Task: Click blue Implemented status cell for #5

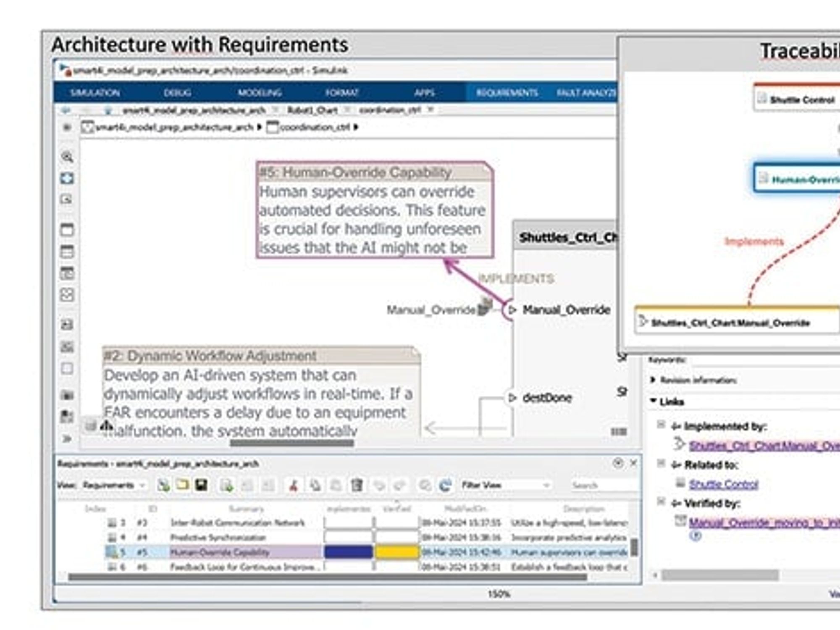Action: click(348, 552)
